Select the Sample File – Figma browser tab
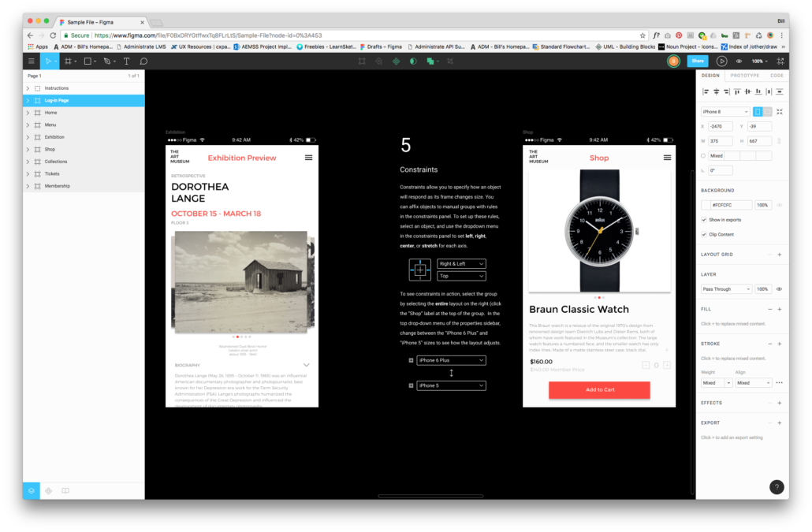 pos(102,22)
